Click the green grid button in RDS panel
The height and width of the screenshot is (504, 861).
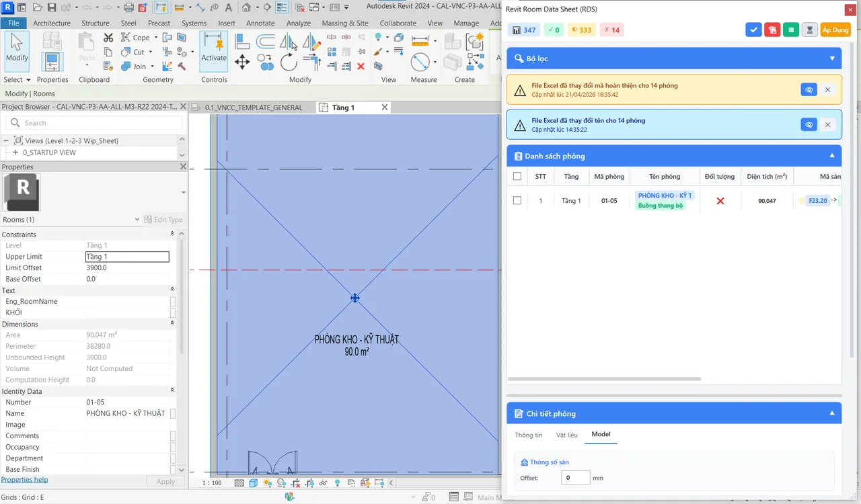(x=791, y=30)
